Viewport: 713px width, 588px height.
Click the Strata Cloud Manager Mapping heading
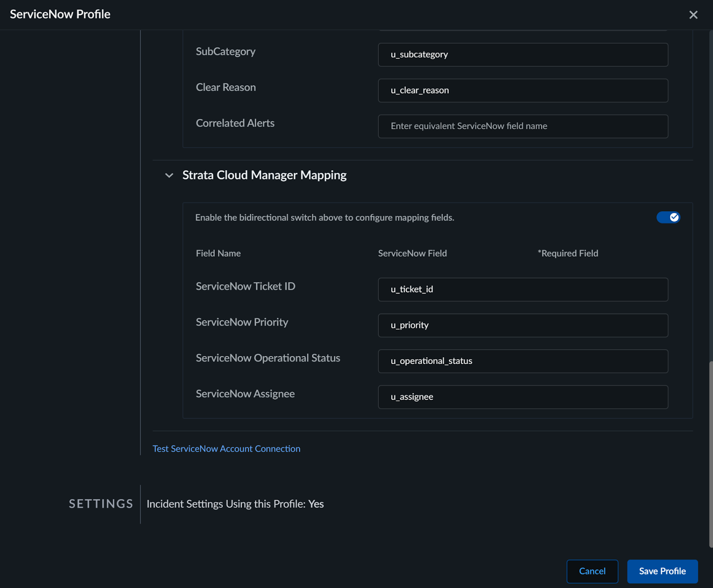(264, 176)
